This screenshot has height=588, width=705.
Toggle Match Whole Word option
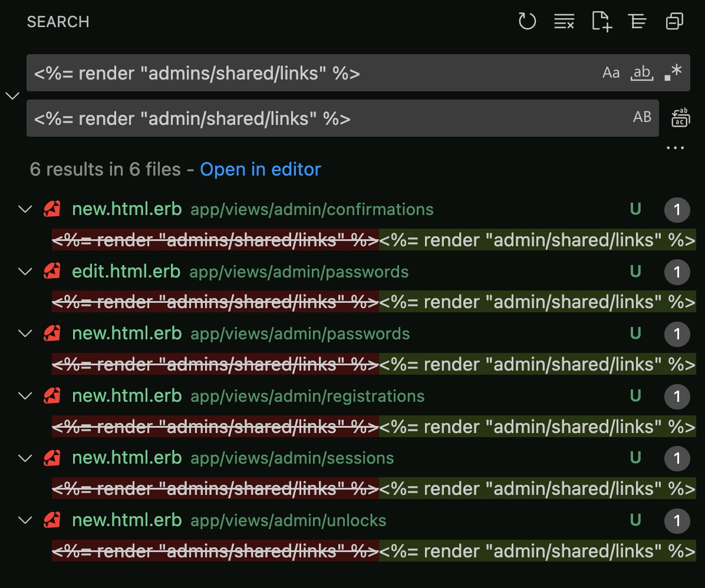point(642,72)
